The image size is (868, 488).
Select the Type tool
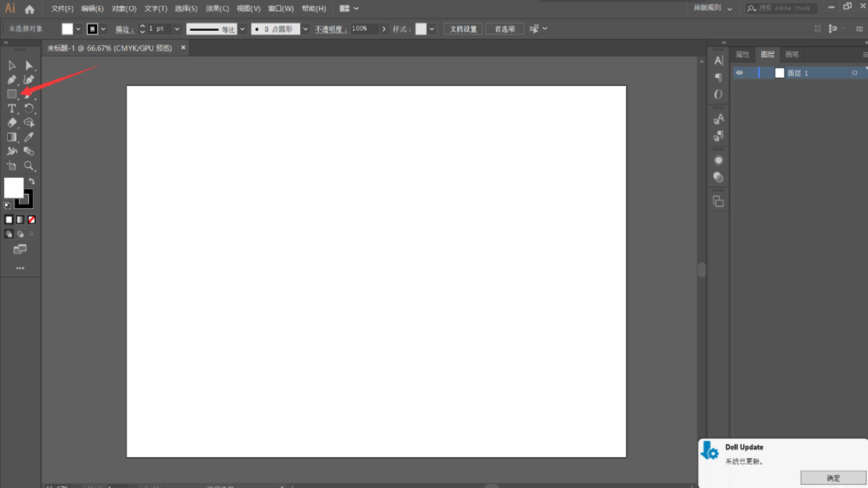click(x=11, y=108)
